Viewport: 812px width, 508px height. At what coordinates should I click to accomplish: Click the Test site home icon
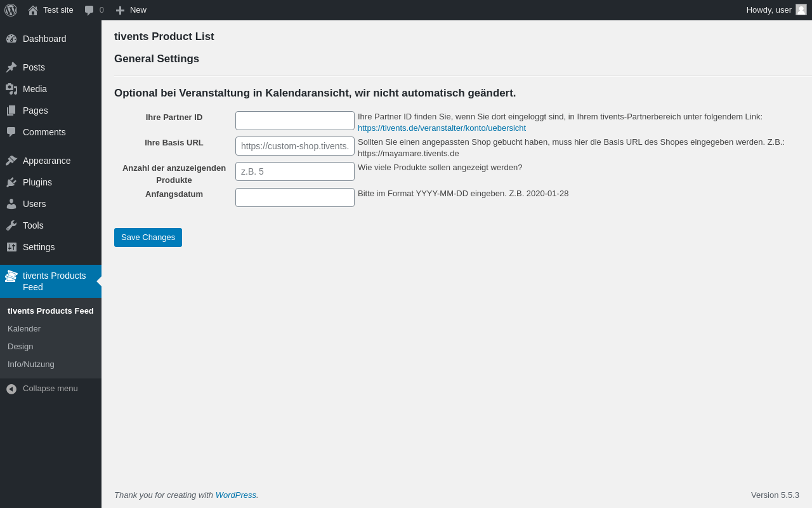pos(33,10)
